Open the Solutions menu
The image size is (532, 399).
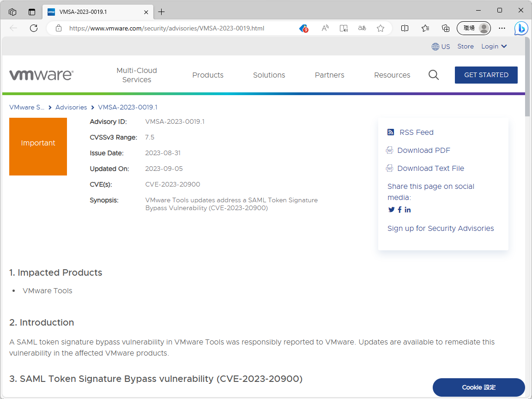(269, 75)
